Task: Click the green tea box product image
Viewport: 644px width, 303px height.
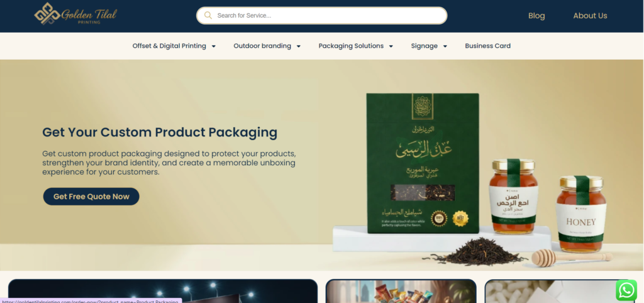Action: pyautogui.click(x=423, y=163)
